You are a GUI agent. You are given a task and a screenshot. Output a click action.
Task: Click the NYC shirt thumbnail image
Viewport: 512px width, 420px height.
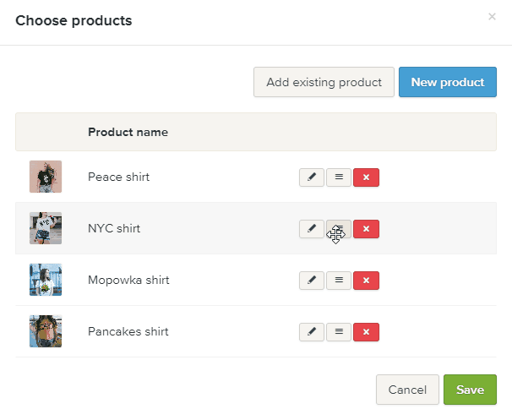coord(46,228)
